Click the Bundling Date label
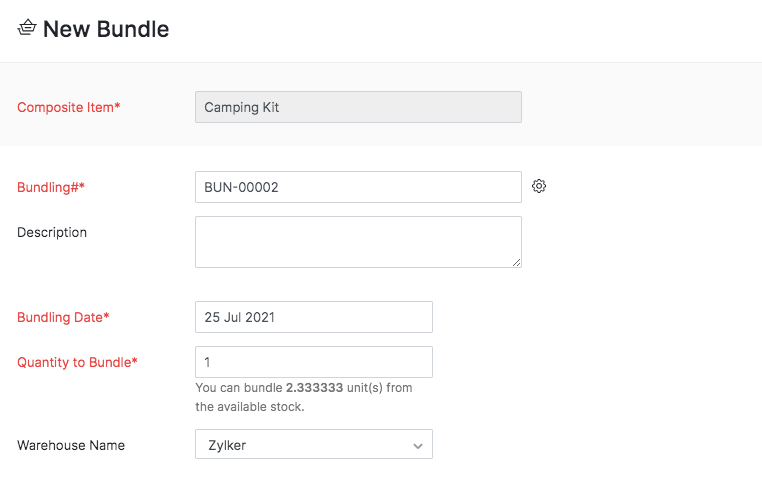The image size is (762, 484). click(63, 317)
